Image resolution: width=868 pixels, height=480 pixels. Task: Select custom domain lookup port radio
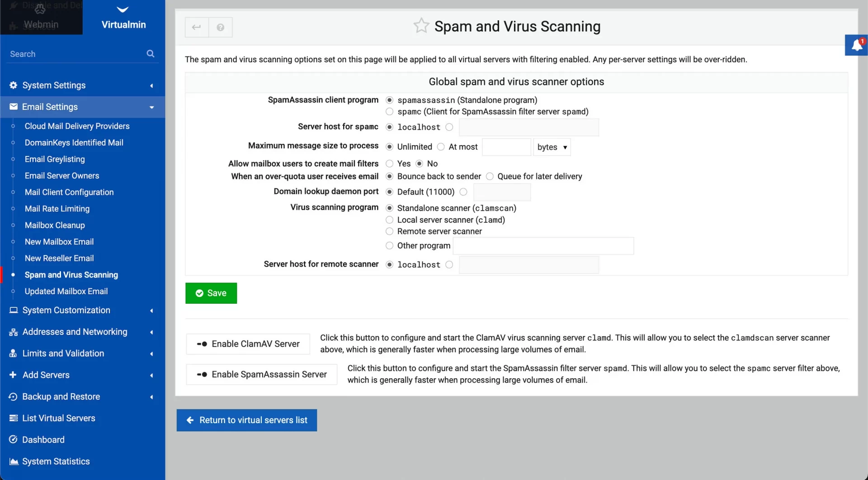[463, 192]
